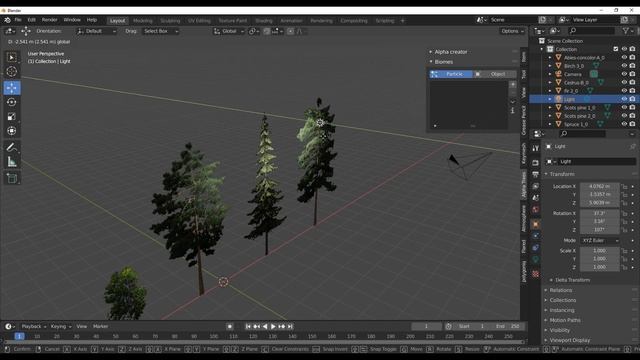Viewport: 640px width, 360px height.
Task: Select the Object button in Biomes
Action: click(495, 74)
